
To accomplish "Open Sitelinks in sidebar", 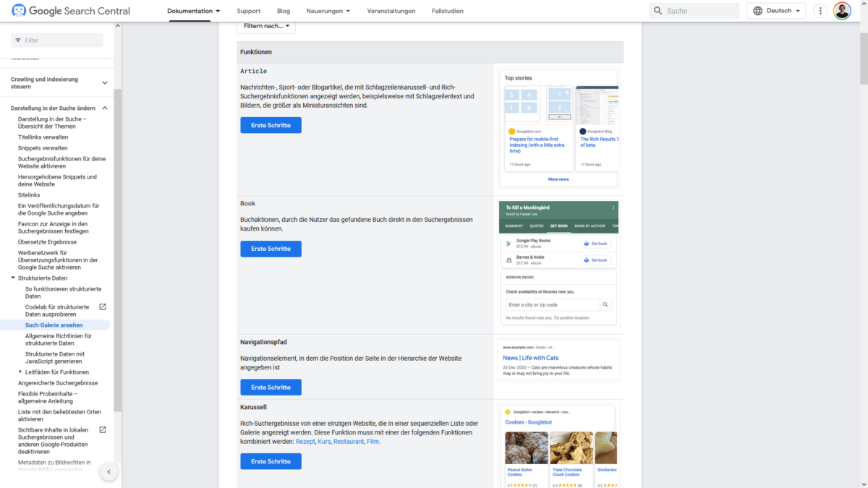I will (x=29, y=194).
